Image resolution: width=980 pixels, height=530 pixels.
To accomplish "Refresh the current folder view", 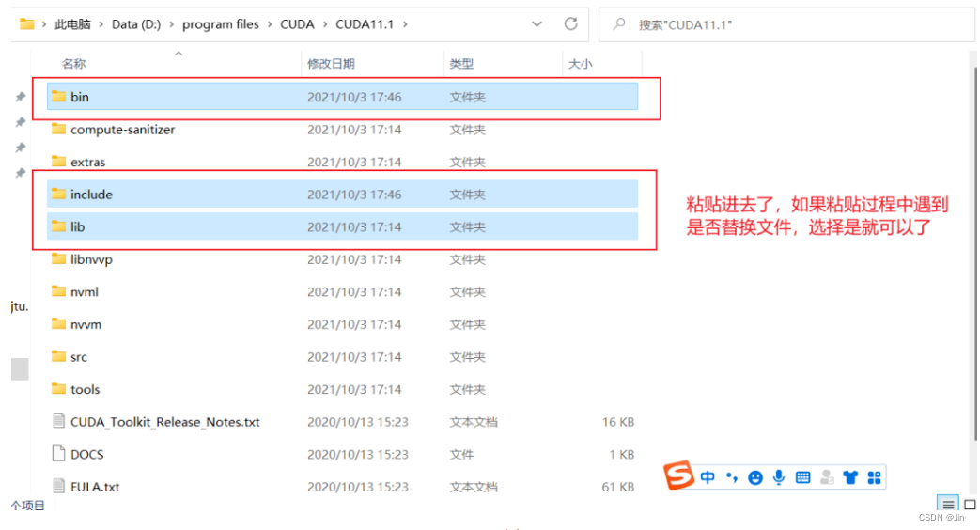I will click(x=570, y=23).
